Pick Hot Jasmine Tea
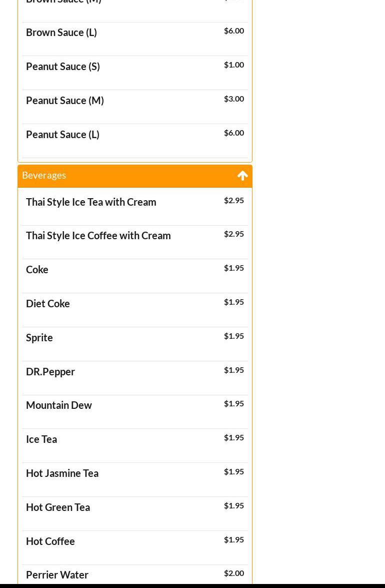The height and width of the screenshot is (588, 385). click(x=62, y=473)
